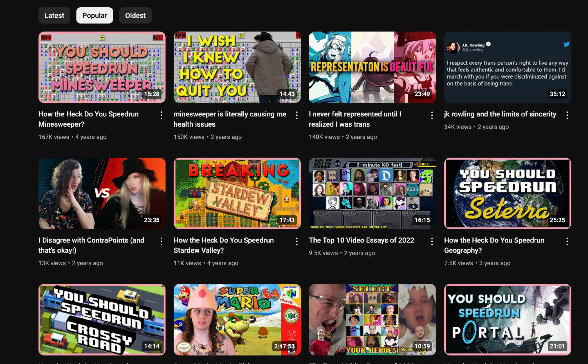Play the You Should Speedrun Portal thumbnail
The width and height of the screenshot is (588, 364).
507,319
